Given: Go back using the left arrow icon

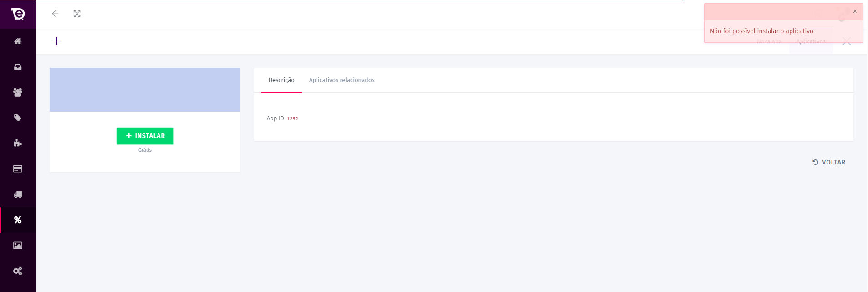Looking at the screenshot, I should 55,14.
